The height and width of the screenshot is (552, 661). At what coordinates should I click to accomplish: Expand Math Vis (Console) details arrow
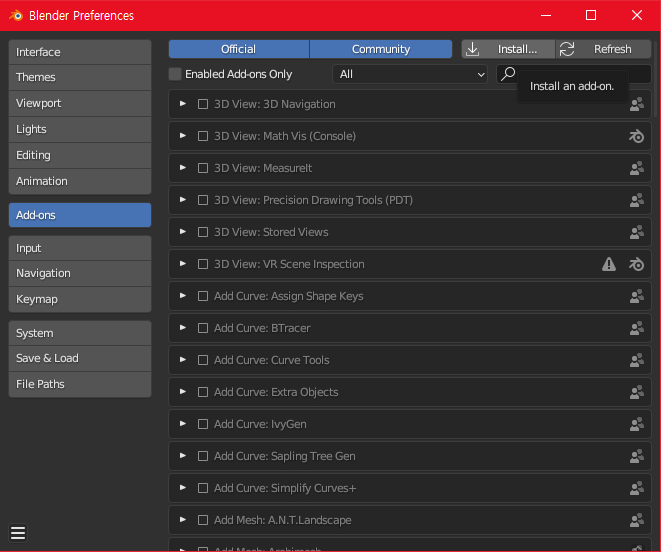pyautogui.click(x=183, y=136)
